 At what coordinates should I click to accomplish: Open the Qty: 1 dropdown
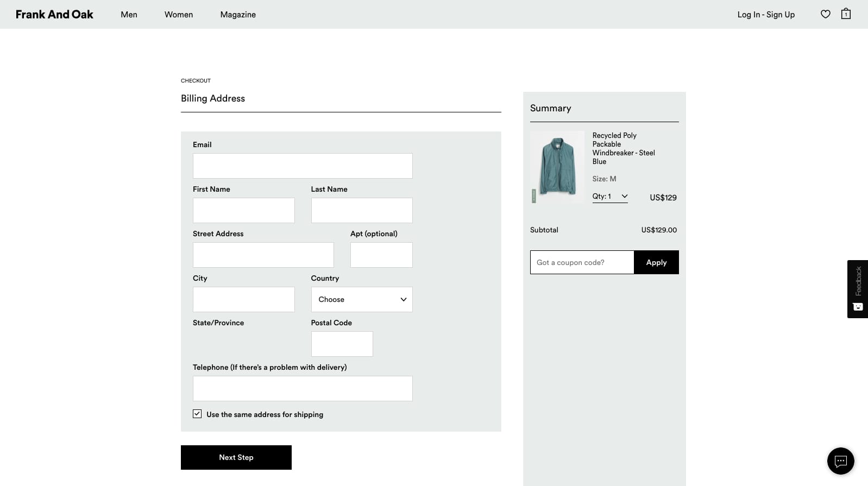point(610,197)
